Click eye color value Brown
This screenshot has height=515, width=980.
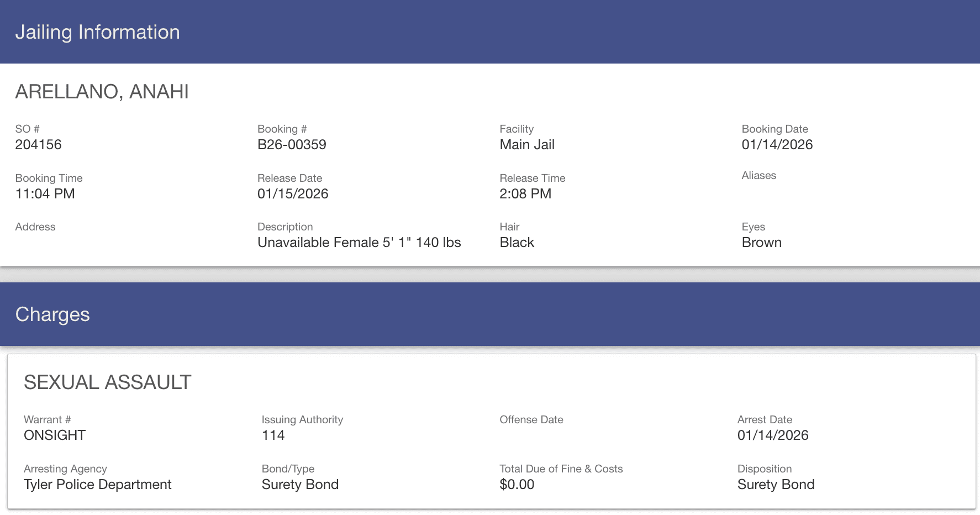[761, 243]
